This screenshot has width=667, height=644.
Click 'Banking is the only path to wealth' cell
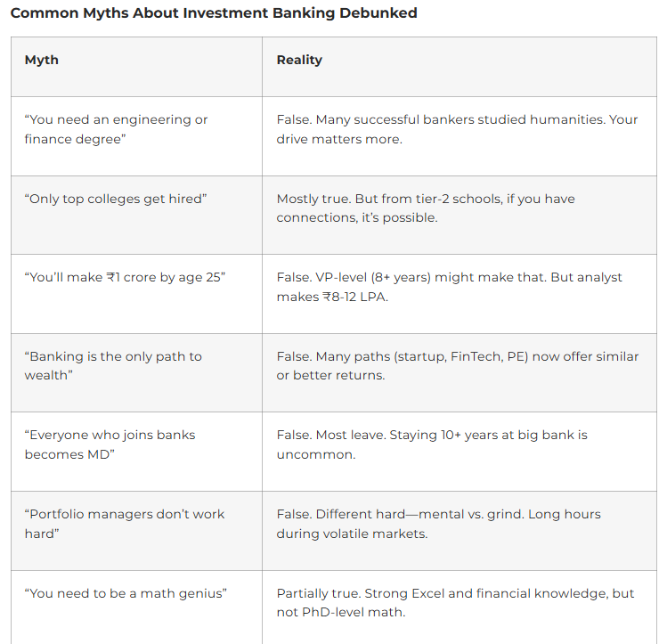point(113,365)
